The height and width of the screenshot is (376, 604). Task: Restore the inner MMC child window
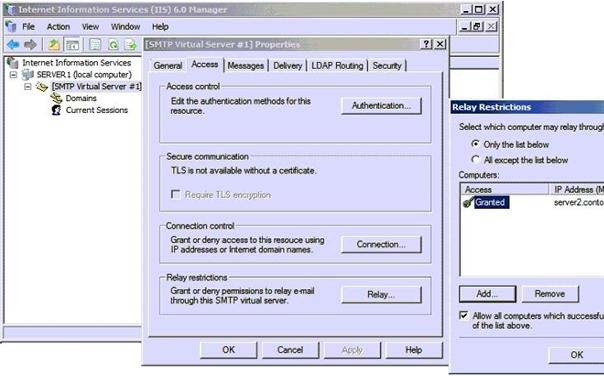coord(478,27)
